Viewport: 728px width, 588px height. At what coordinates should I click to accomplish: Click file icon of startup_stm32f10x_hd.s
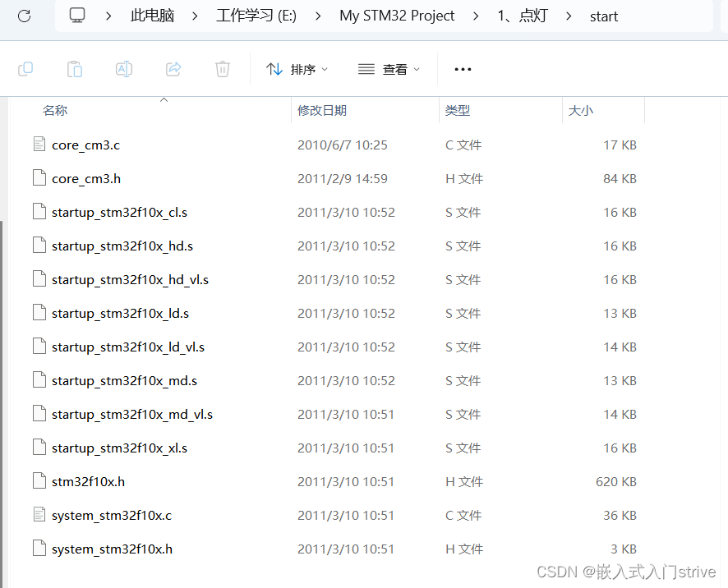click(39, 245)
